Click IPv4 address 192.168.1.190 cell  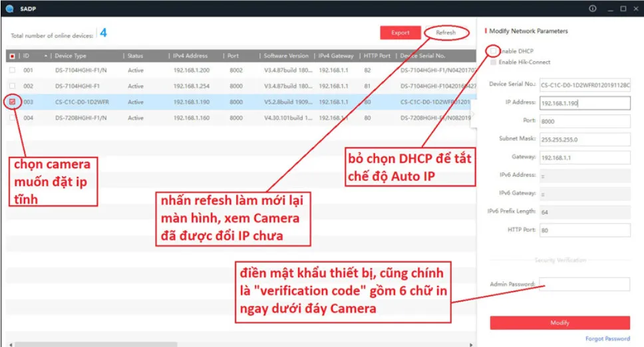click(x=192, y=102)
